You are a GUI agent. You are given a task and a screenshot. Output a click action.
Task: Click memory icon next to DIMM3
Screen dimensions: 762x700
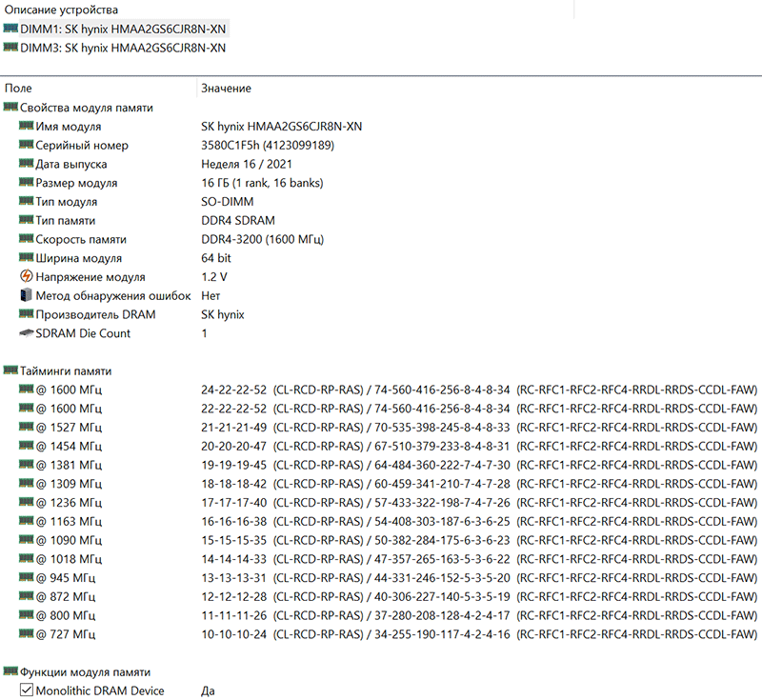coord(10,48)
